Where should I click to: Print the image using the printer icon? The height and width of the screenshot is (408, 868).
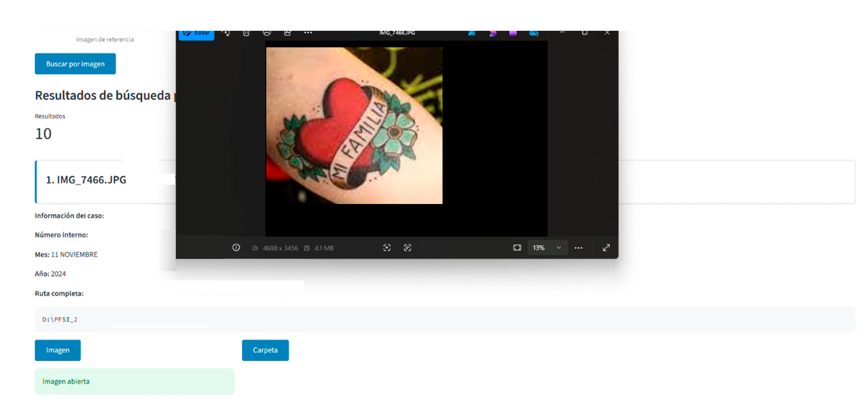[267, 33]
